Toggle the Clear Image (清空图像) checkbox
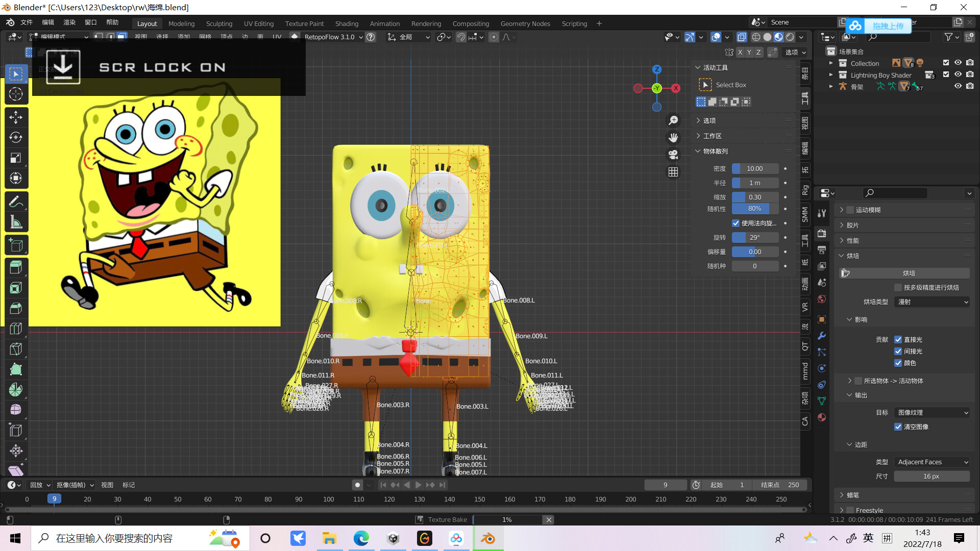The height and width of the screenshot is (551, 980). (898, 427)
